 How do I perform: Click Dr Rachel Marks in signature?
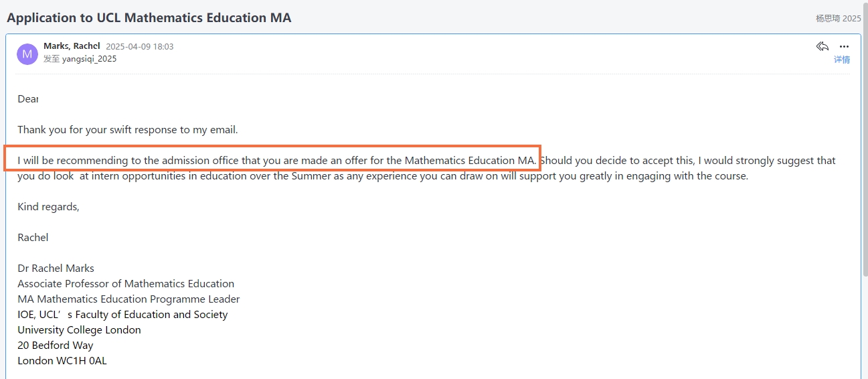click(x=56, y=269)
